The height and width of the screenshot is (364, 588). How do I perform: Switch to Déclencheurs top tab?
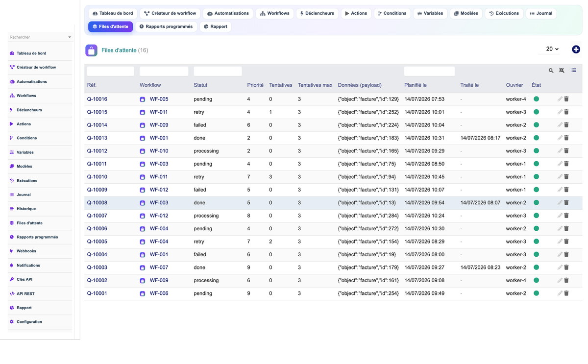(x=317, y=13)
